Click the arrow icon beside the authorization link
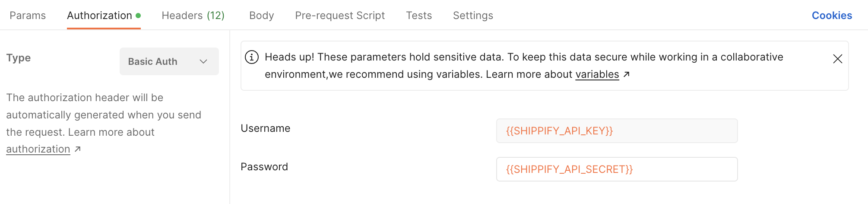 coord(78,149)
